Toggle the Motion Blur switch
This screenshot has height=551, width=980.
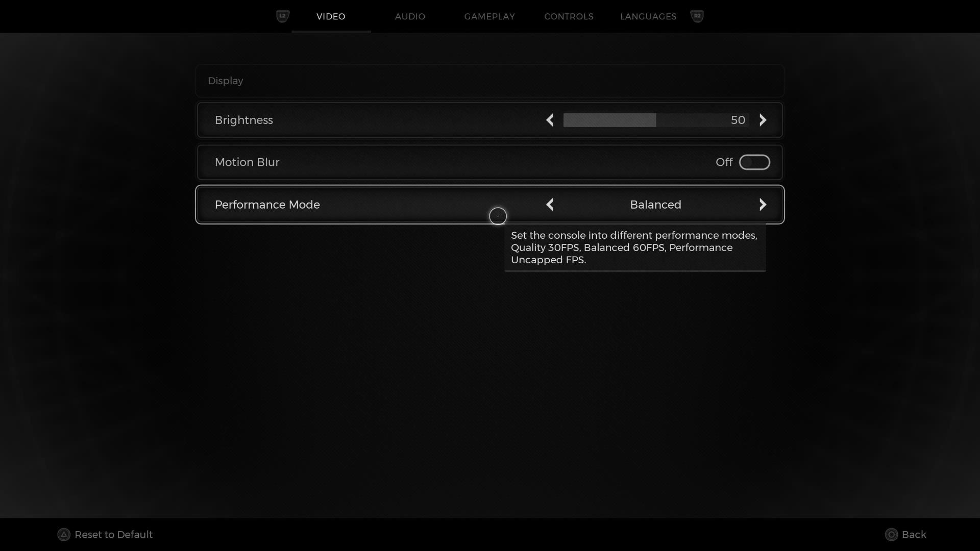tap(754, 162)
